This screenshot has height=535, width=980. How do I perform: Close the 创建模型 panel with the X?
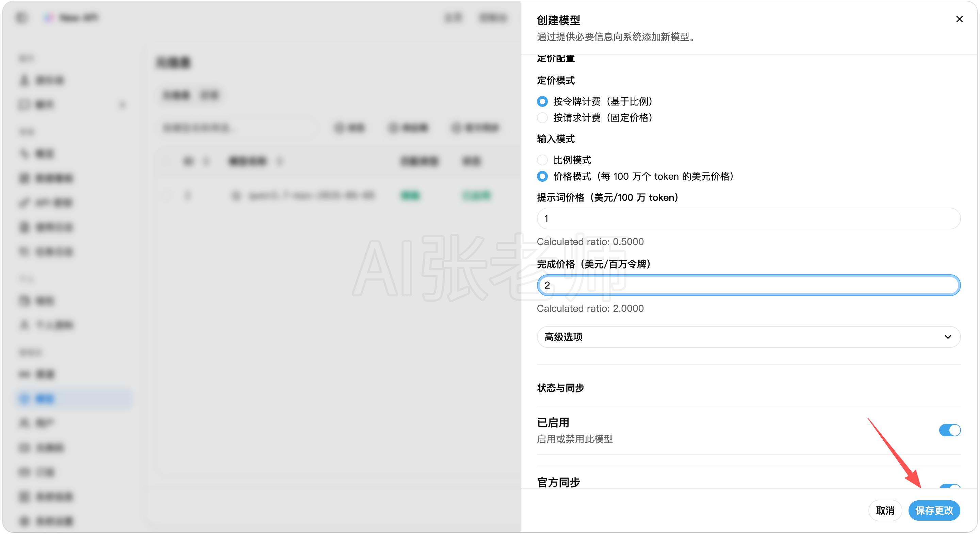(959, 19)
